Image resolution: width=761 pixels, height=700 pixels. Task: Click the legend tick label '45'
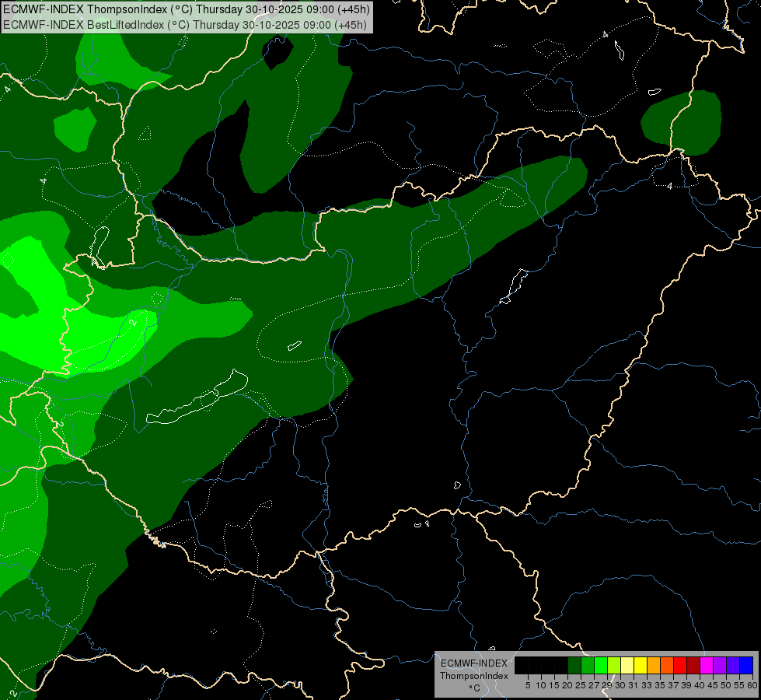point(713,685)
